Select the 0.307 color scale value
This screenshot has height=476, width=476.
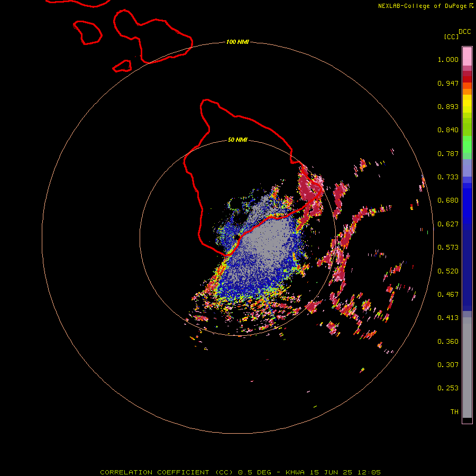tap(448, 365)
